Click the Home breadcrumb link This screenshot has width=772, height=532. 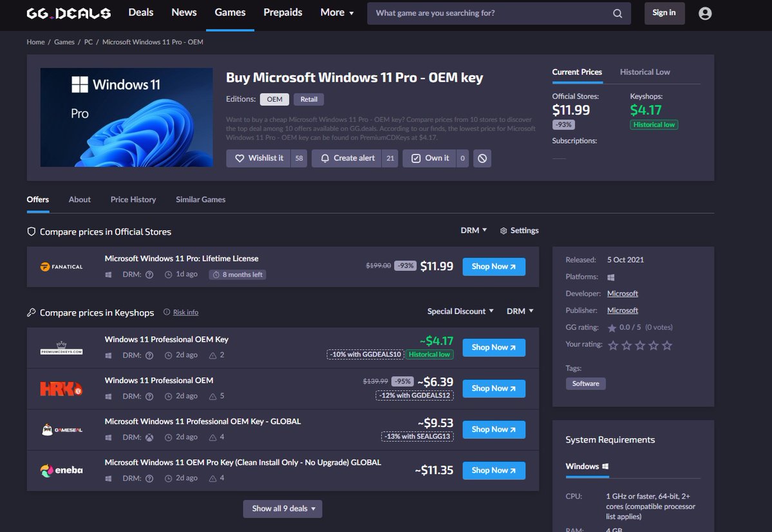pyautogui.click(x=35, y=42)
